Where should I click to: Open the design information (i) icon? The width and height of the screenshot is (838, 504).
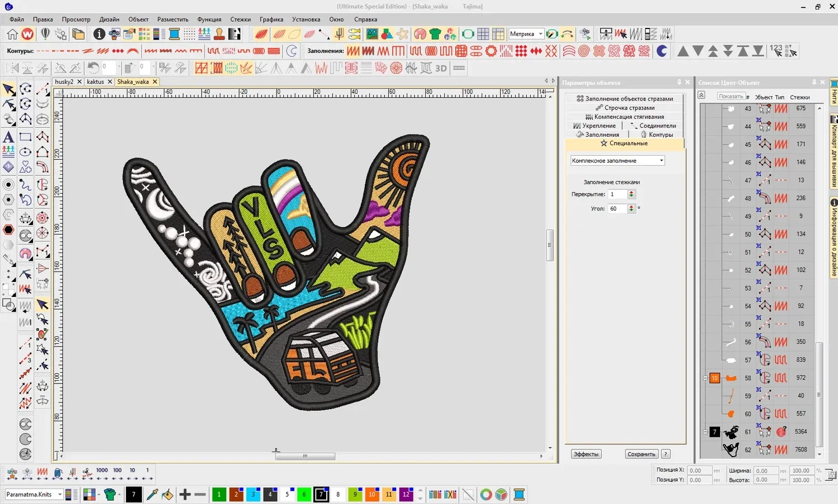pyautogui.click(x=99, y=34)
